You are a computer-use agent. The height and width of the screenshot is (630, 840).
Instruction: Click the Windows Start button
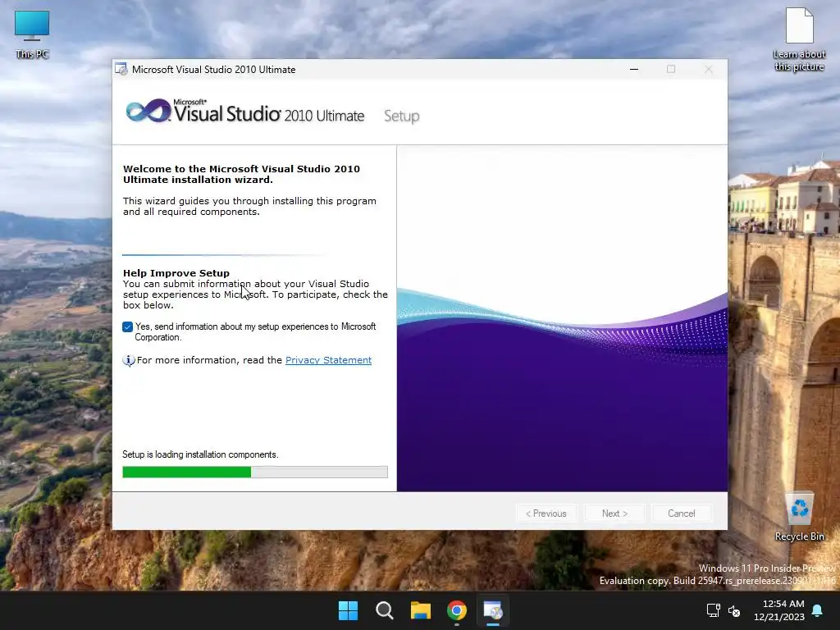point(348,610)
